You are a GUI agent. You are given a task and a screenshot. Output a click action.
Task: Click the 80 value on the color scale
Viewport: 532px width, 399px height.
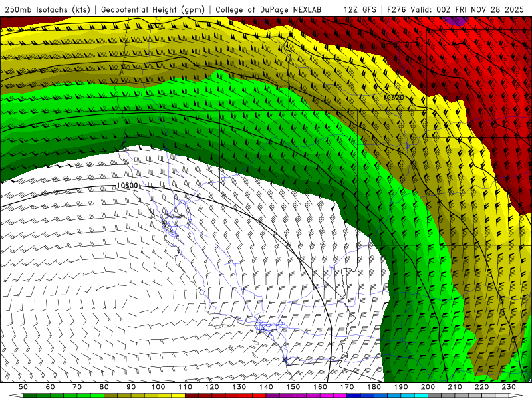(104, 387)
